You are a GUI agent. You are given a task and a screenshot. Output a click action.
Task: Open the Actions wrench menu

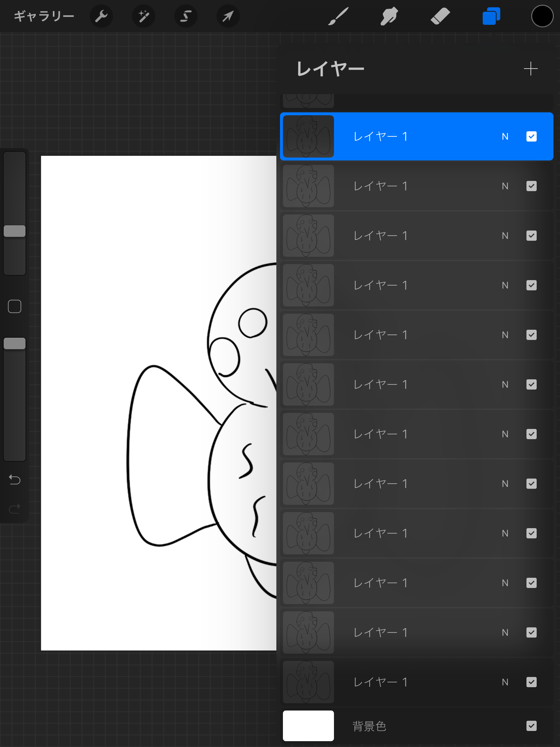coord(101,16)
